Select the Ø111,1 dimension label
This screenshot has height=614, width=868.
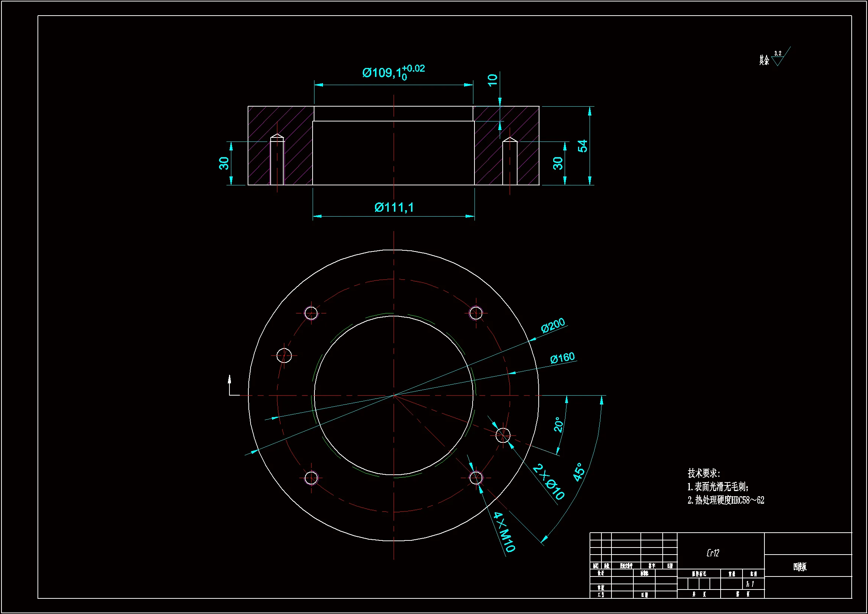[x=394, y=207]
